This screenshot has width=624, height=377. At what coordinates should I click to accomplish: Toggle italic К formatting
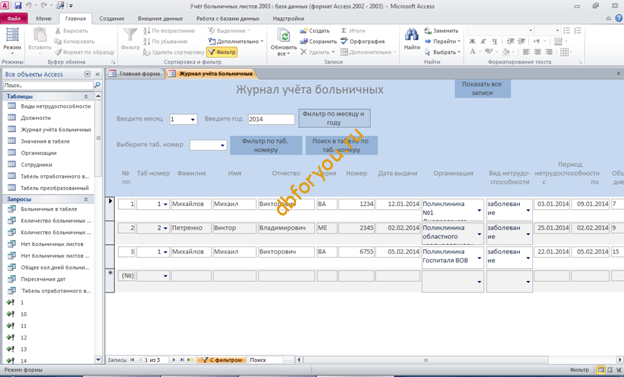pos(483,41)
